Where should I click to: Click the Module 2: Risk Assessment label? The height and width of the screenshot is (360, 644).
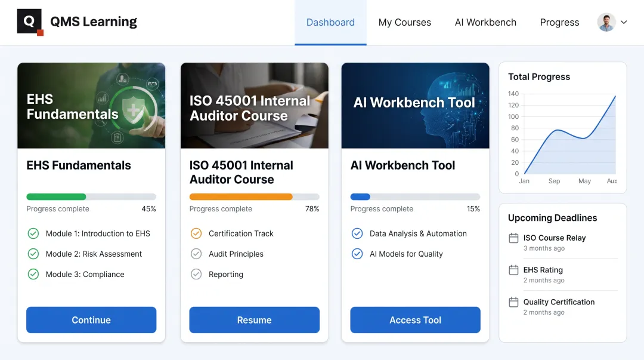pyautogui.click(x=94, y=254)
